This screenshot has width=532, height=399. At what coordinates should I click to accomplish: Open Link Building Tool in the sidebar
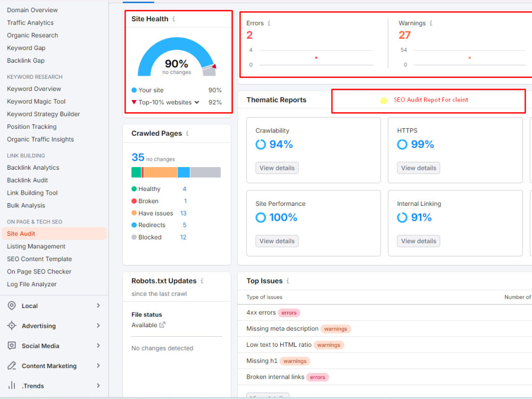tap(32, 193)
